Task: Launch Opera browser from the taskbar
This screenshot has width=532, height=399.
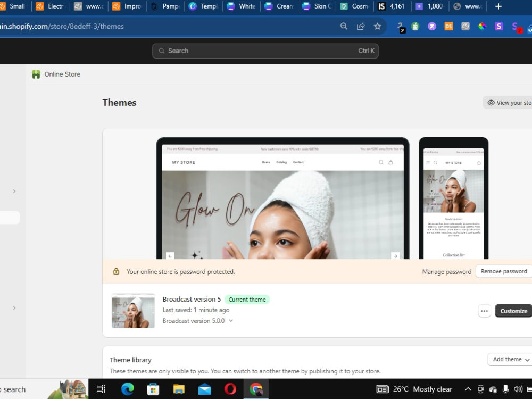Action: click(x=230, y=389)
